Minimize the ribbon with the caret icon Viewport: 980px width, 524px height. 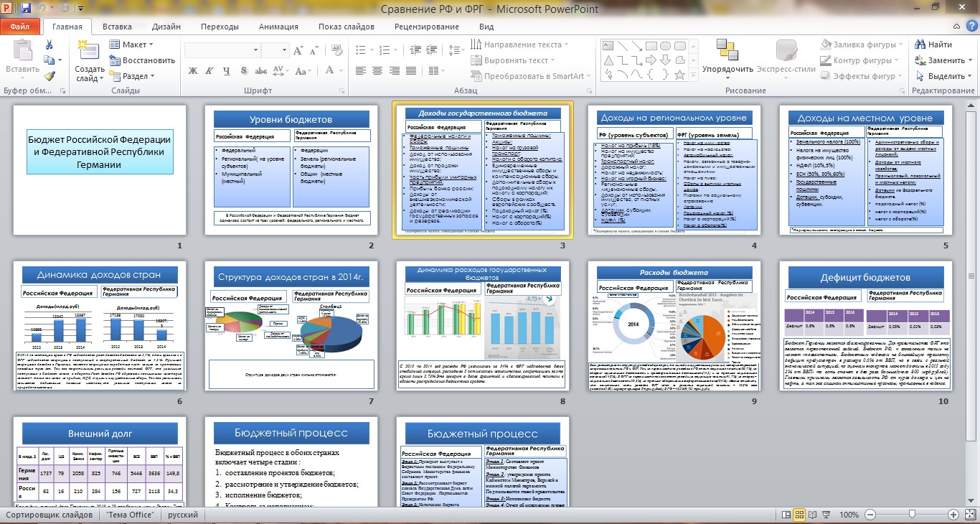coord(956,27)
